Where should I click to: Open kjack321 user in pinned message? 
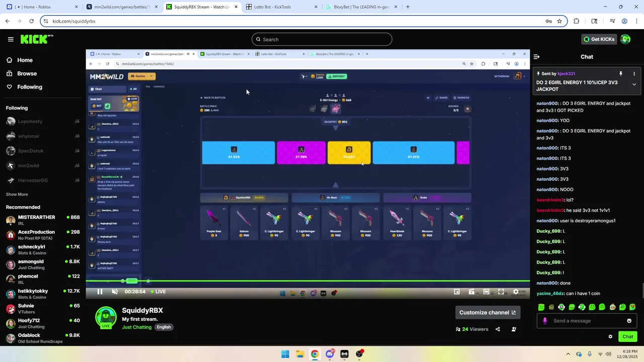[566, 74]
